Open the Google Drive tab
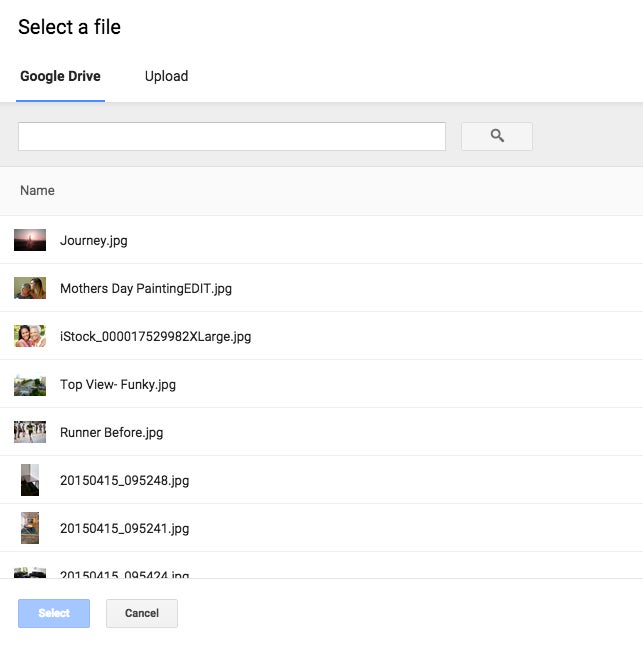643x648 pixels. pyautogui.click(x=60, y=77)
